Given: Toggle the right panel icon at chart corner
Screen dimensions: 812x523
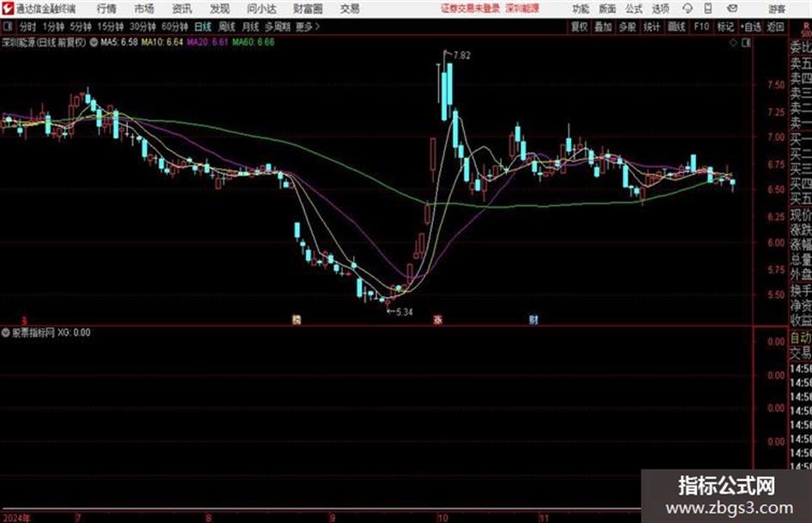Looking at the screenshot, I should click(x=746, y=43).
